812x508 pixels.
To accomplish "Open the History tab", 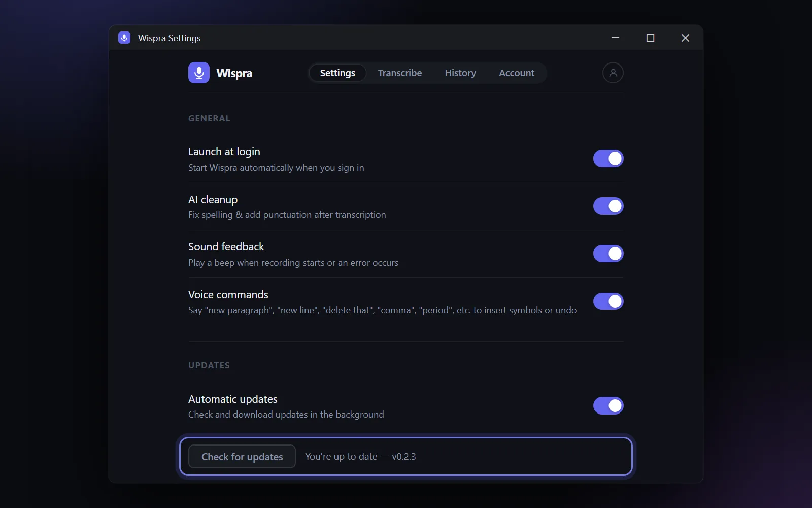I will click(460, 73).
